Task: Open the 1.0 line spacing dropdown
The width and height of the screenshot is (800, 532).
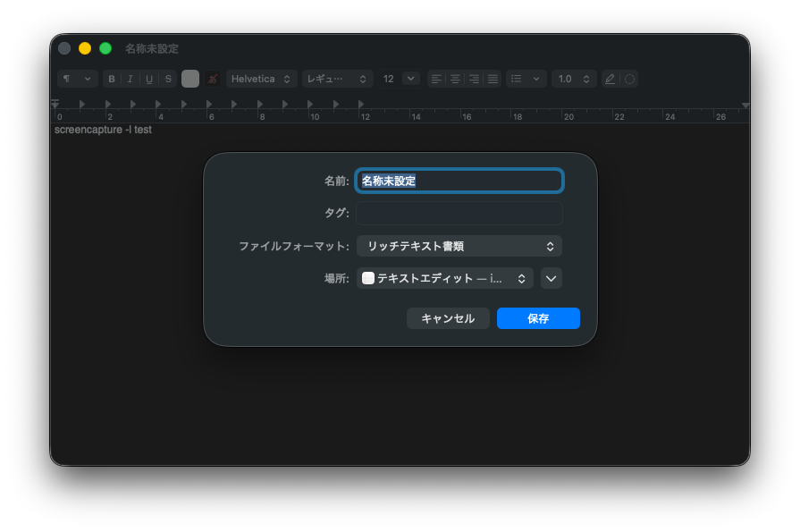Action: tap(574, 79)
